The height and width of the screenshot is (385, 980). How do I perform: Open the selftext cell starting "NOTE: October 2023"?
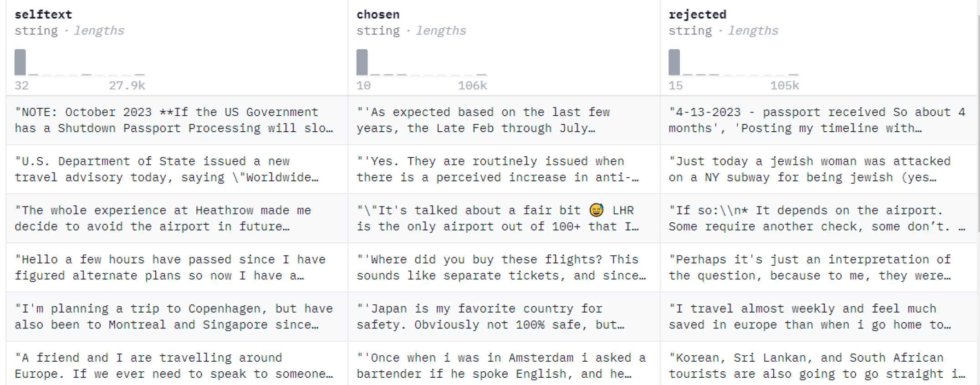click(174, 120)
